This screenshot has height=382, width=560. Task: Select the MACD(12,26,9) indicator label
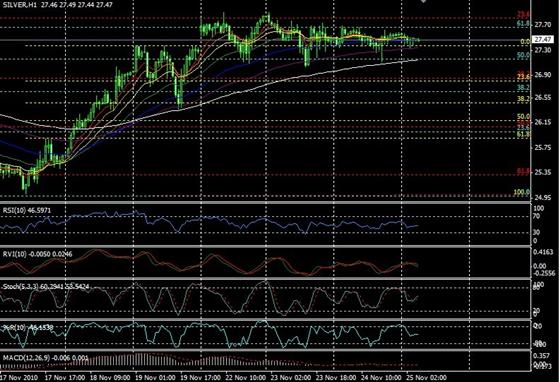point(45,357)
